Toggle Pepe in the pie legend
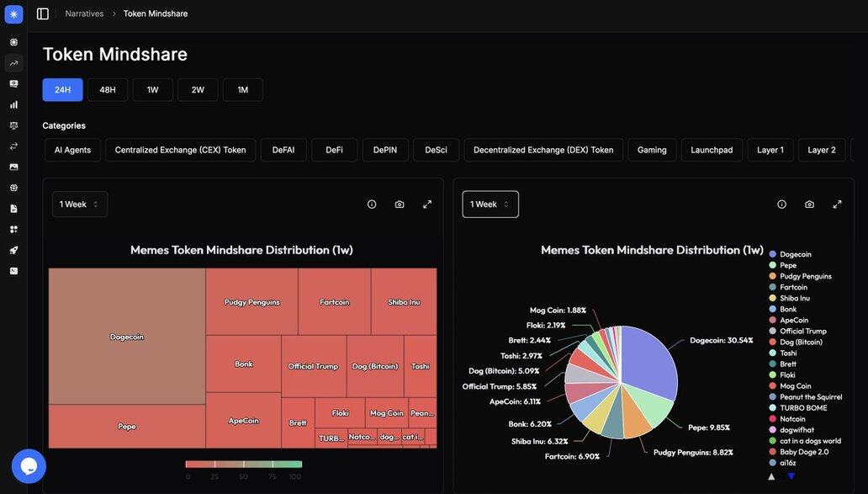The height and width of the screenshot is (494, 868). [x=783, y=265]
